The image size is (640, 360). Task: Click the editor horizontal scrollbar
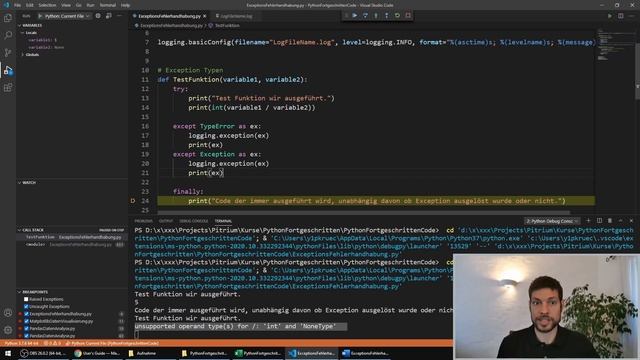(x=364, y=212)
